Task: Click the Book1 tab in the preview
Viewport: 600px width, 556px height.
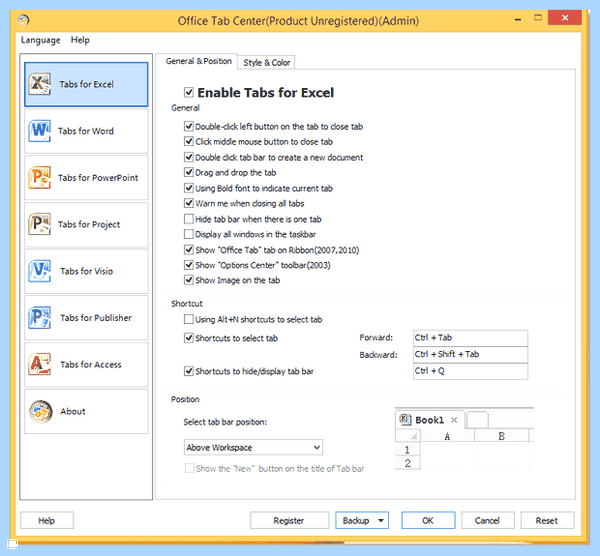Action: [430, 420]
